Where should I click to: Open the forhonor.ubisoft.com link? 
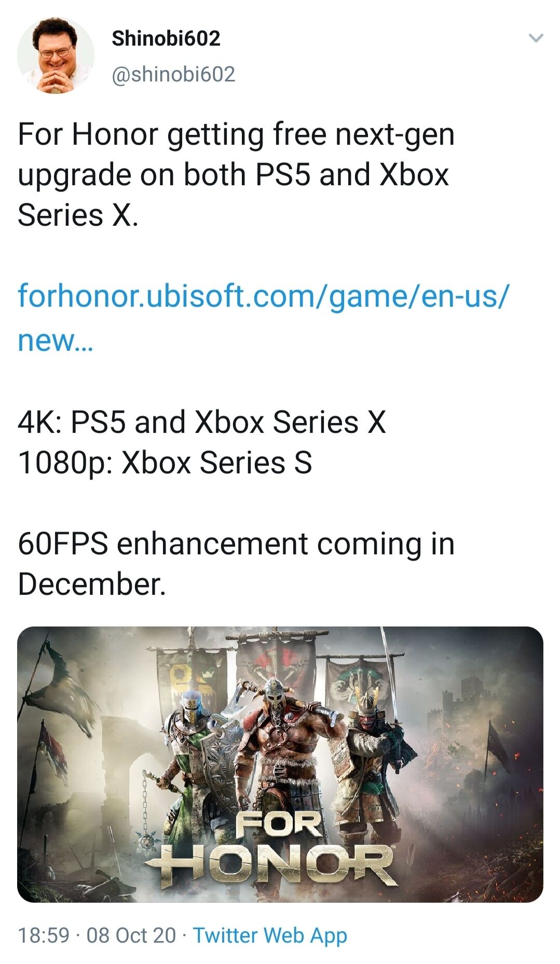(264, 296)
